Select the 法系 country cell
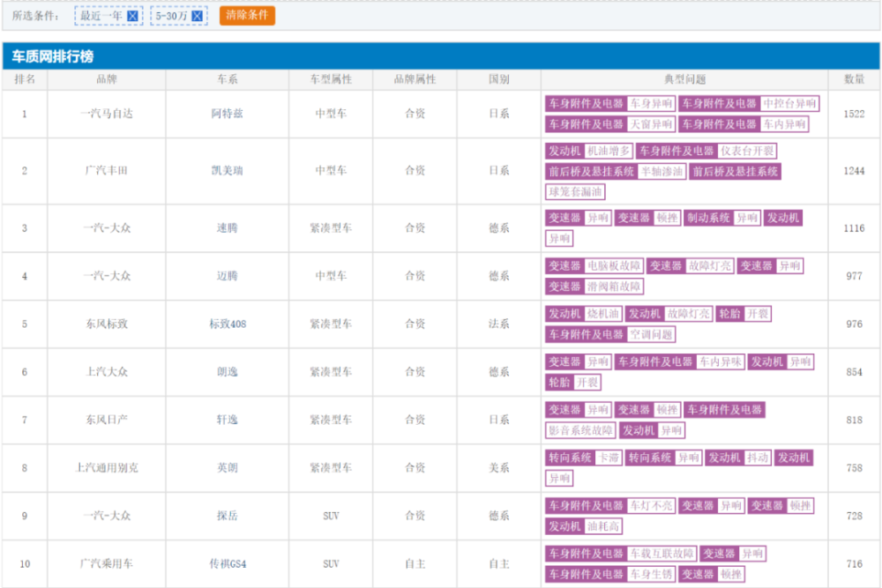The image size is (882, 588). point(499,324)
